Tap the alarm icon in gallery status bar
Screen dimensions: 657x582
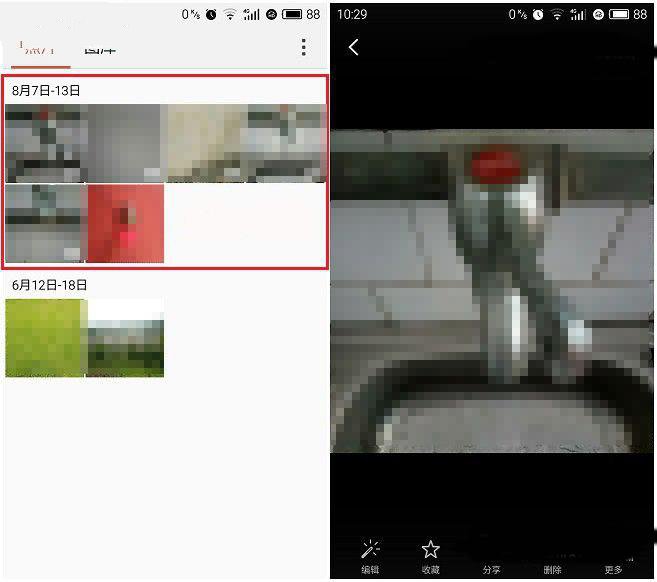tap(211, 15)
